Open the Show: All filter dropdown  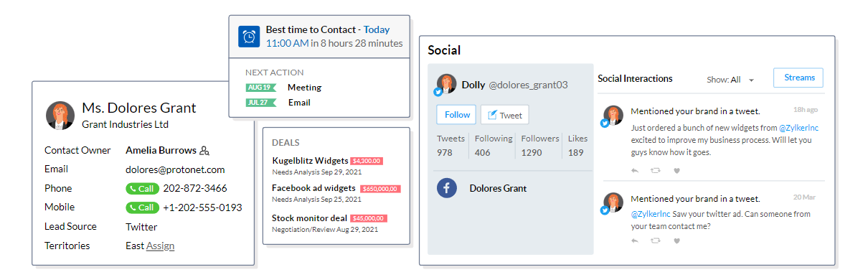(730, 80)
